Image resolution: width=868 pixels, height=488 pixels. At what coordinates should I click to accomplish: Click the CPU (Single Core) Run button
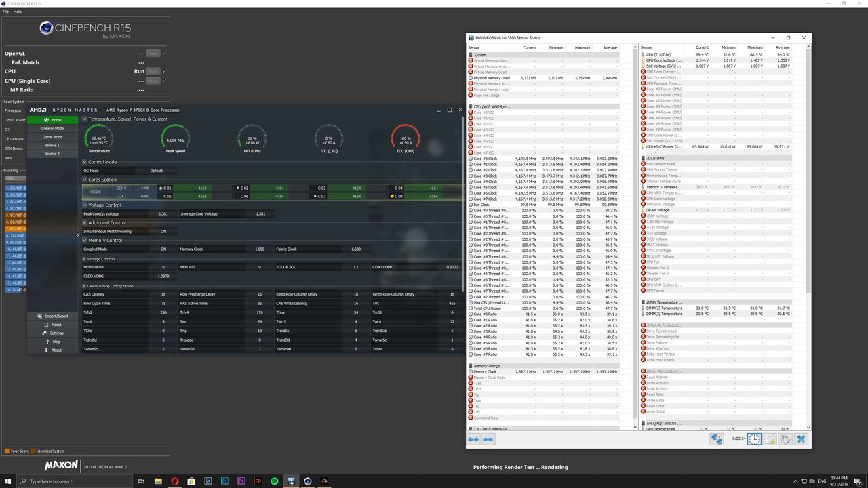point(153,81)
